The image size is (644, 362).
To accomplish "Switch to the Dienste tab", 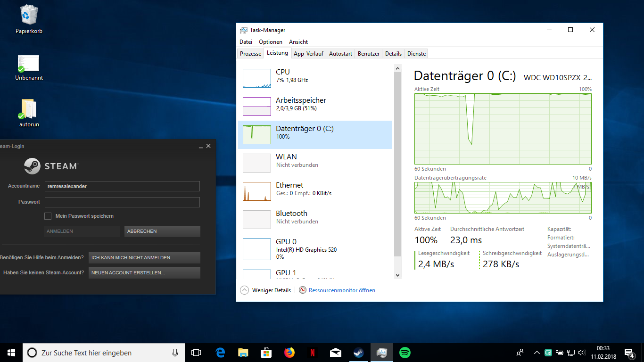I will pos(416,54).
